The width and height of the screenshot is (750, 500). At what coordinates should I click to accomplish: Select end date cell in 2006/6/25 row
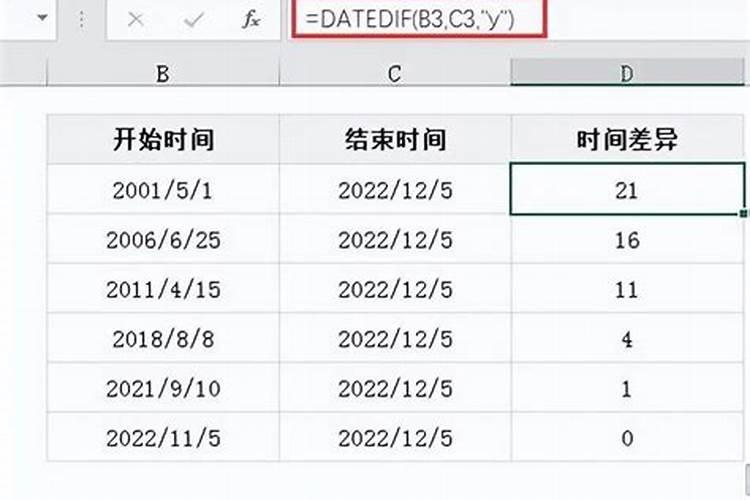(x=395, y=239)
